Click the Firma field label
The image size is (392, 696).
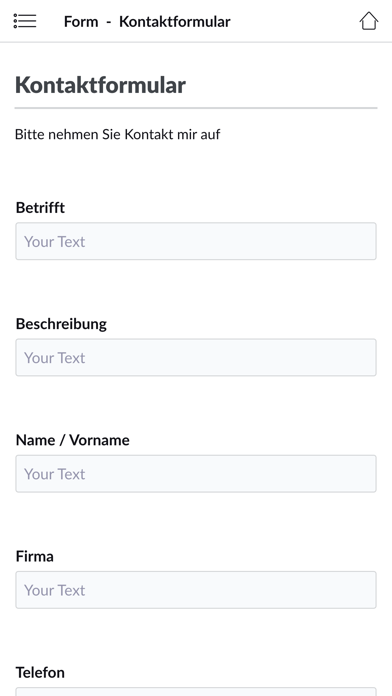[x=35, y=556]
